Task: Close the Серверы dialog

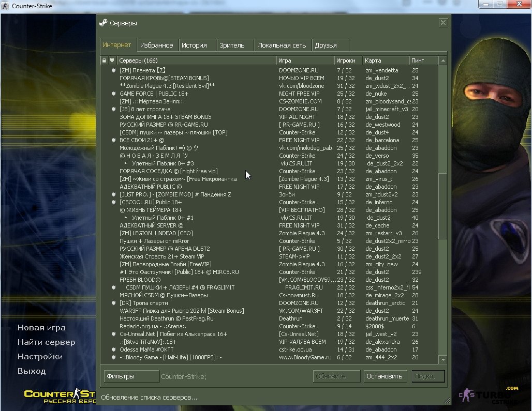Action: point(443,23)
